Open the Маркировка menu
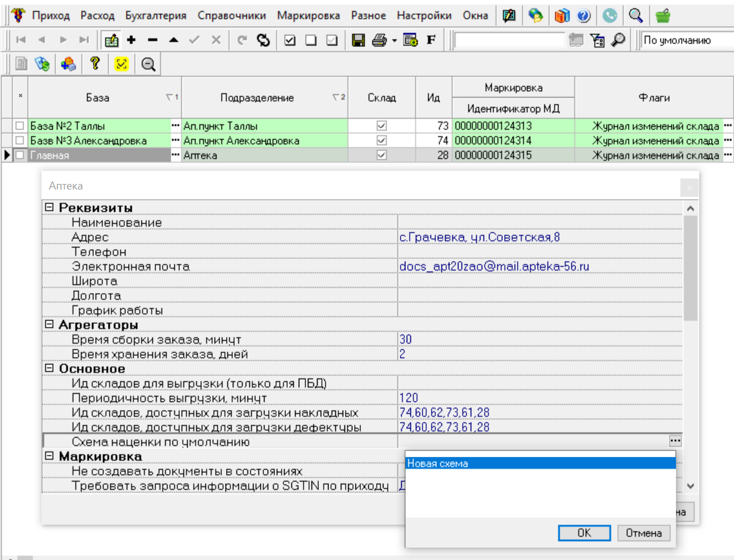Image resolution: width=734 pixels, height=560 pixels. (x=308, y=15)
